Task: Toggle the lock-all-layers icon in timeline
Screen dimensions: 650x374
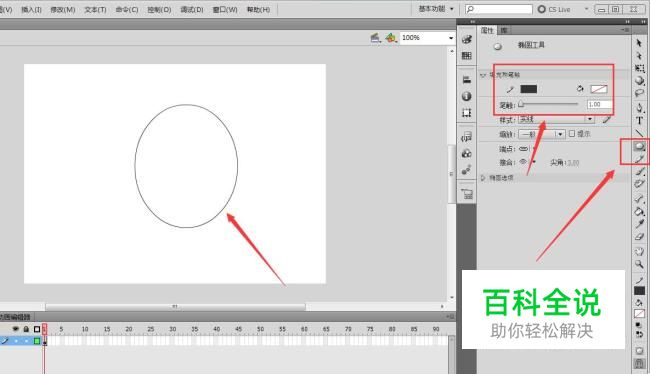Action: pyautogui.click(x=26, y=329)
